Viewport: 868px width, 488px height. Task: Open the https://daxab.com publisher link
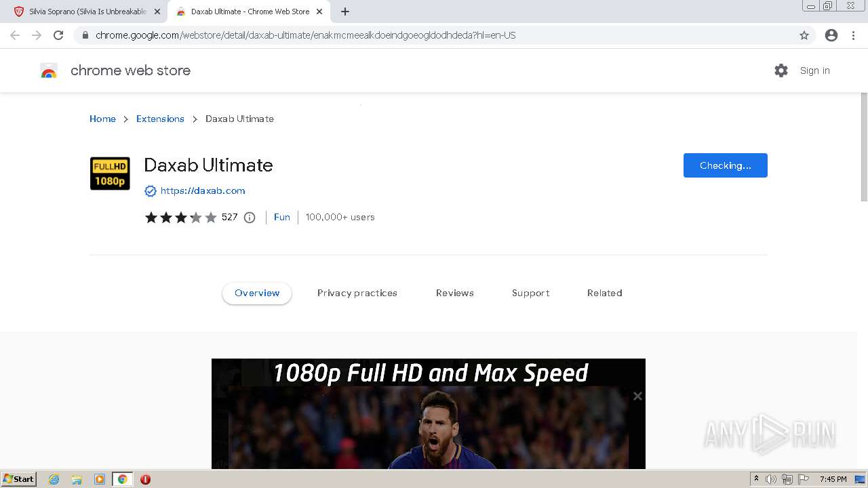203,190
